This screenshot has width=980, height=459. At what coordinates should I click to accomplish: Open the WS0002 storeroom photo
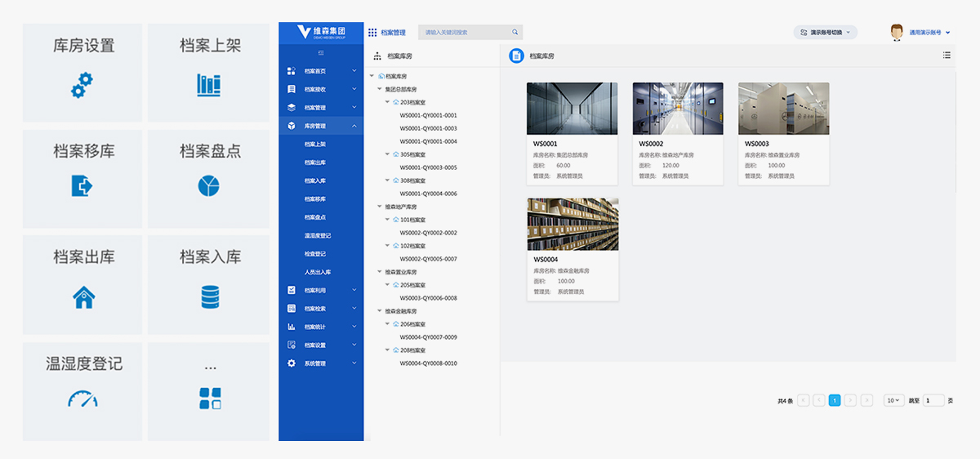(x=678, y=109)
